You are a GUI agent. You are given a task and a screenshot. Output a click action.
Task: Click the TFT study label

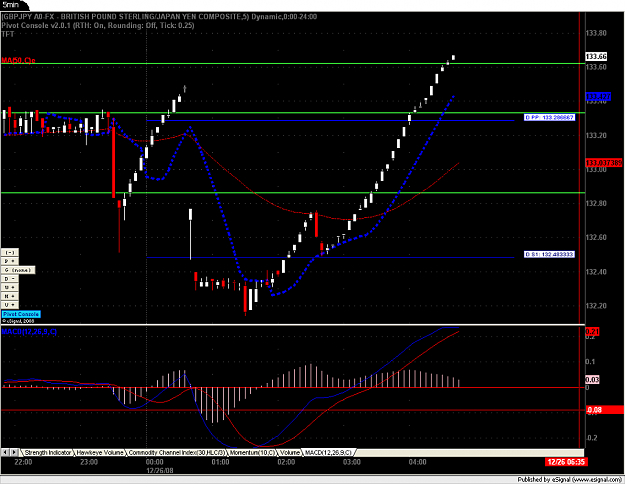pos(8,34)
